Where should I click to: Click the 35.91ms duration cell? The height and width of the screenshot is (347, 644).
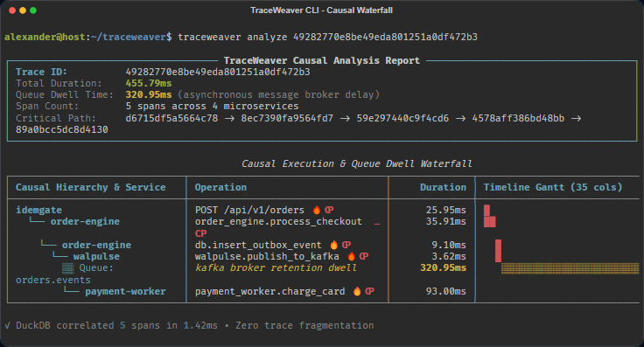[445, 221]
